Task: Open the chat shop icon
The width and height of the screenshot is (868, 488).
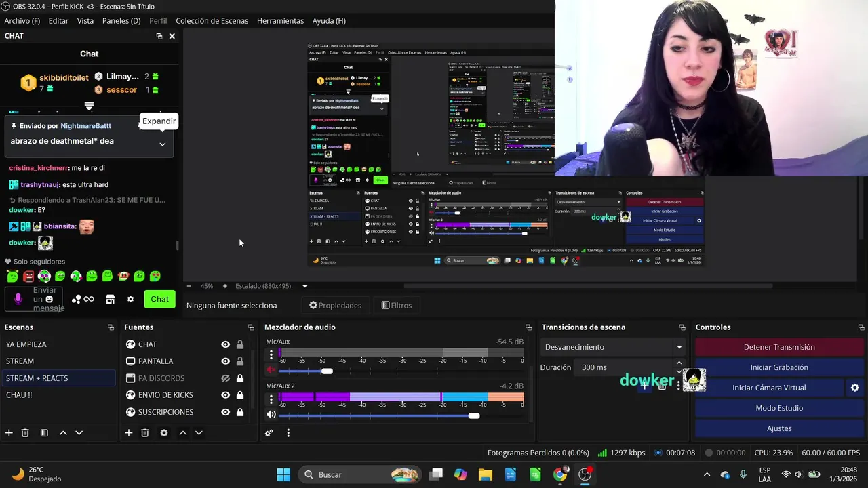Action: click(111, 299)
